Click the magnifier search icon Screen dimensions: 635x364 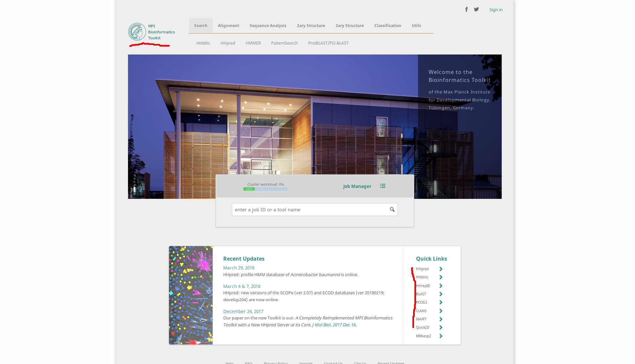pyautogui.click(x=392, y=210)
